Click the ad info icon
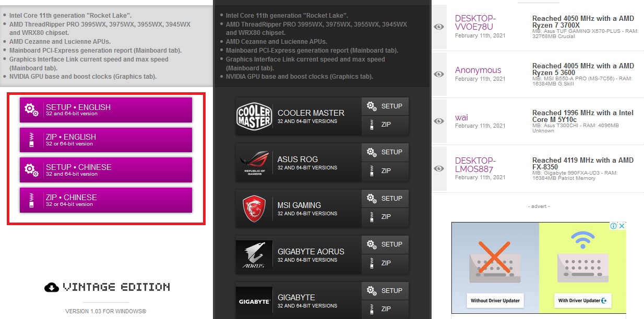 click(x=614, y=226)
